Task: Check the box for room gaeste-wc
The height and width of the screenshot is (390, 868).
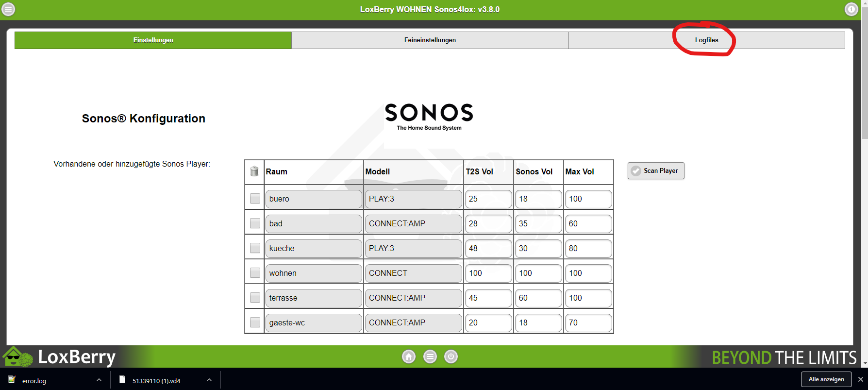Action: coord(255,322)
